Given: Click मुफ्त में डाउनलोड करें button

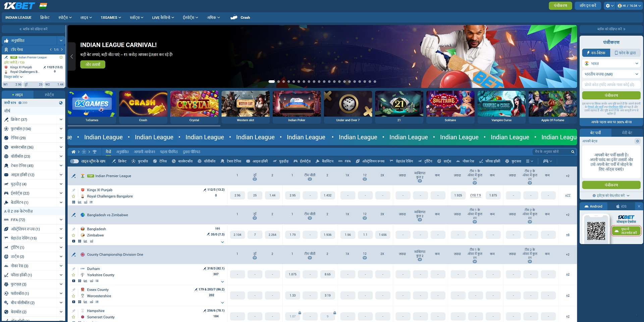Looking at the screenshot, I should (x=626, y=231).
